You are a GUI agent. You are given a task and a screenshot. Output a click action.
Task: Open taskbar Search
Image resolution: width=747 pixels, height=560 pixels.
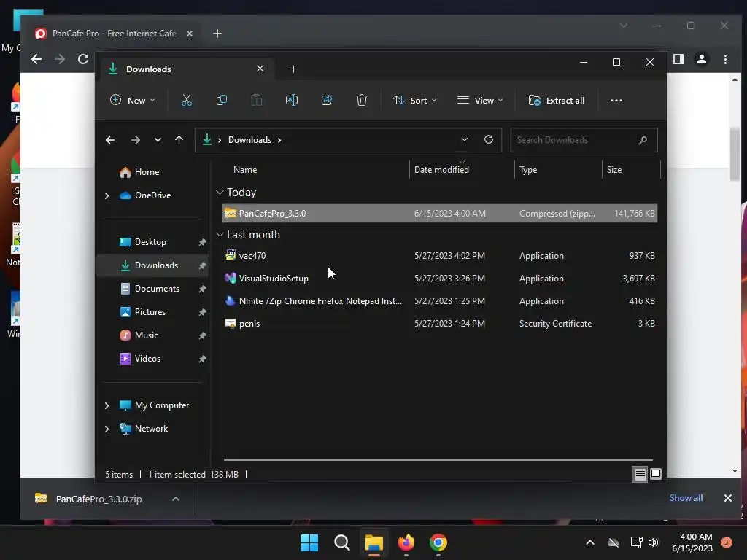pos(341,542)
